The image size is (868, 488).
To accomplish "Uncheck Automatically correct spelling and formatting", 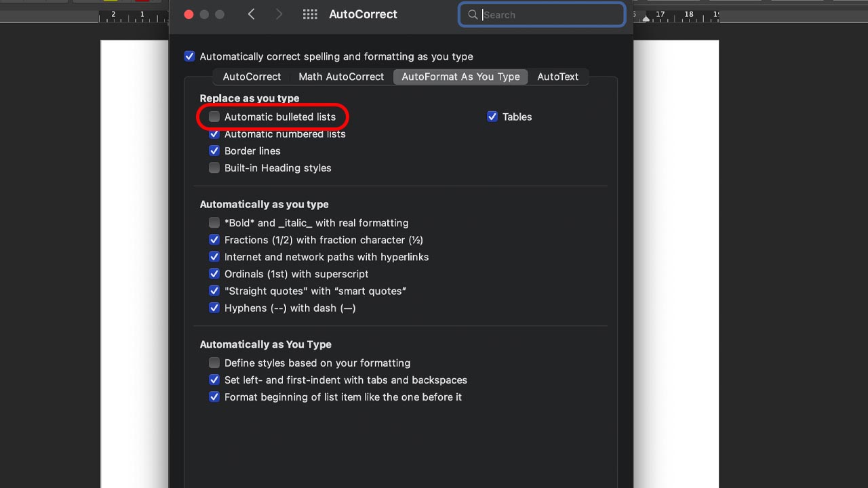I will click(189, 56).
